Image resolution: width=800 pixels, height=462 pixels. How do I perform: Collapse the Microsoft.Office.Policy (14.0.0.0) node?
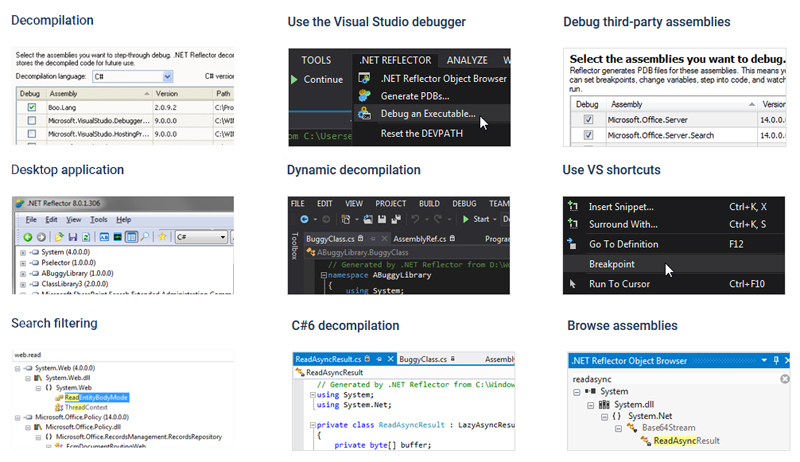(x=17, y=417)
